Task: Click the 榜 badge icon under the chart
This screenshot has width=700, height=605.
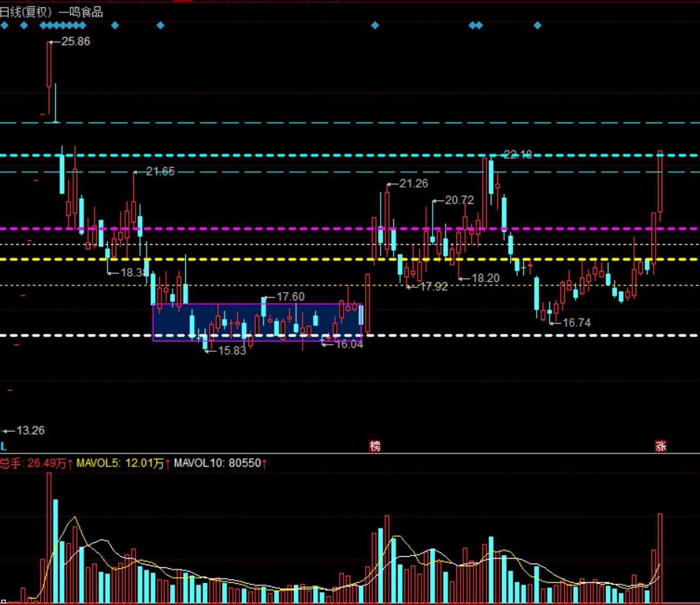Action: [x=375, y=446]
